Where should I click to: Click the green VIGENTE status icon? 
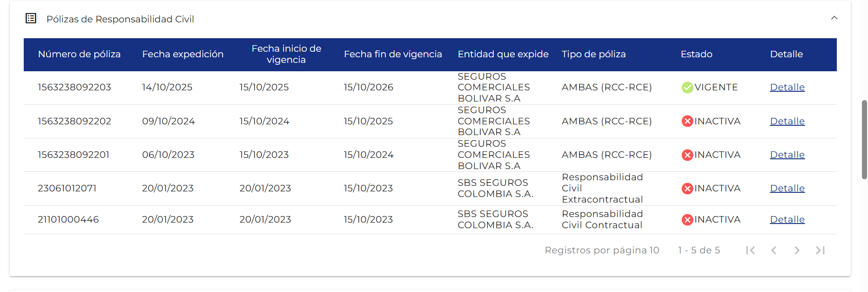pyautogui.click(x=687, y=88)
